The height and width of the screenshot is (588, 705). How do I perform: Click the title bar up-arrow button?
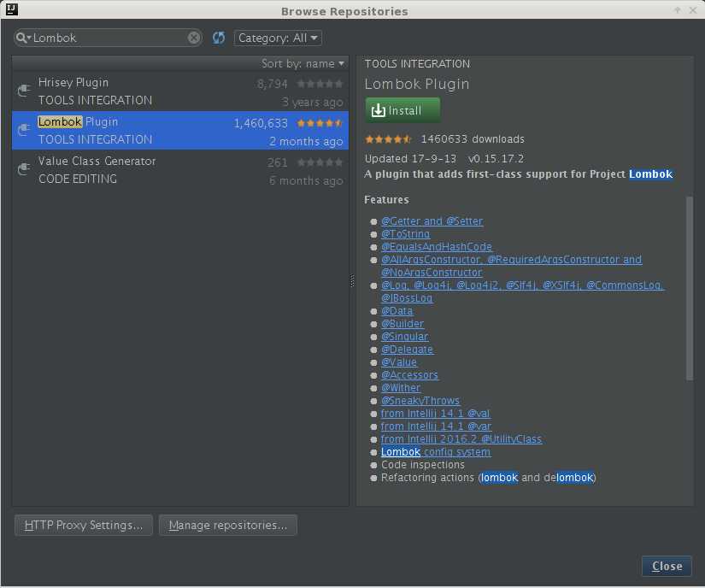tap(677, 10)
